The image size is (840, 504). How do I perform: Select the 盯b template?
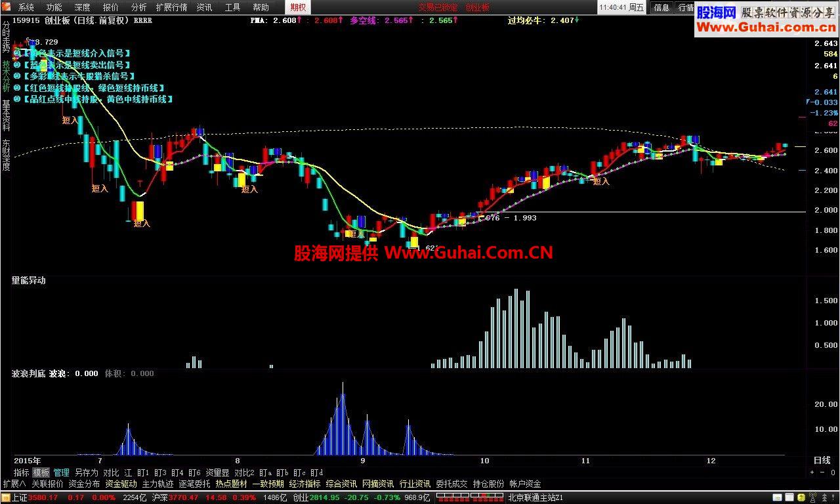pyautogui.click(x=282, y=472)
